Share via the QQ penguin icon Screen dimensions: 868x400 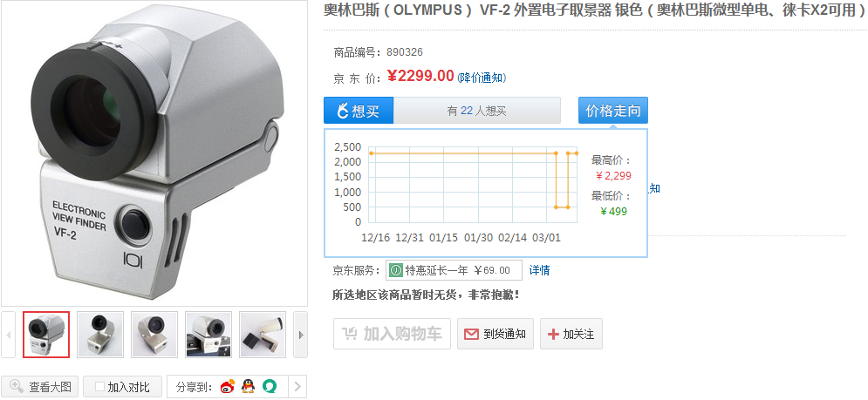pos(248,386)
